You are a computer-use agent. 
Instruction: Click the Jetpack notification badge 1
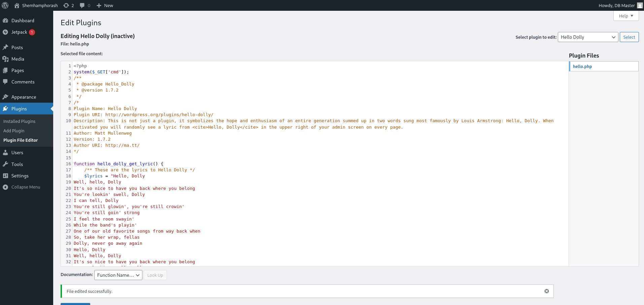pyautogui.click(x=32, y=32)
